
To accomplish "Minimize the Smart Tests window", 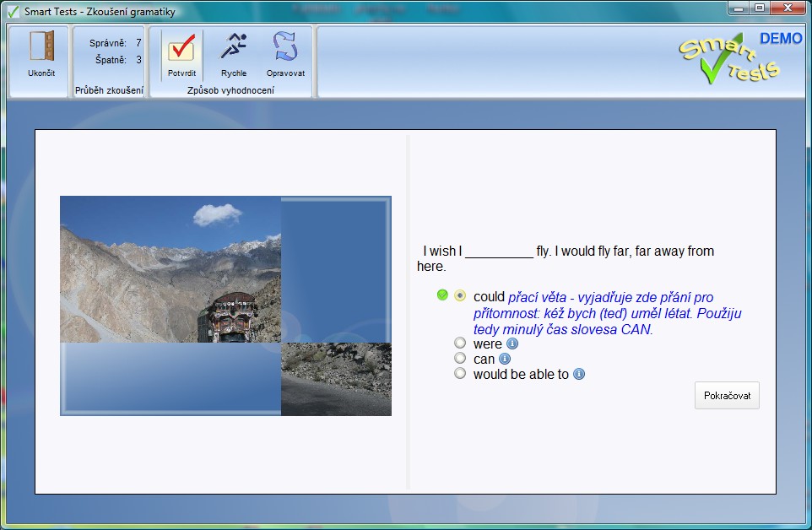I will [x=739, y=8].
